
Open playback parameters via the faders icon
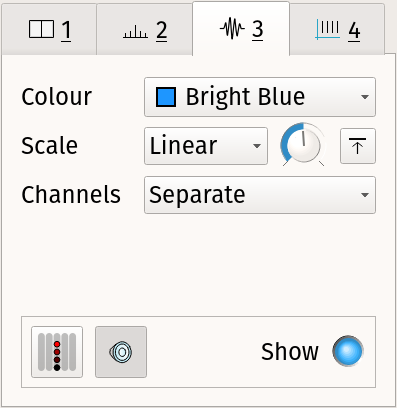pyautogui.click(x=57, y=352)
